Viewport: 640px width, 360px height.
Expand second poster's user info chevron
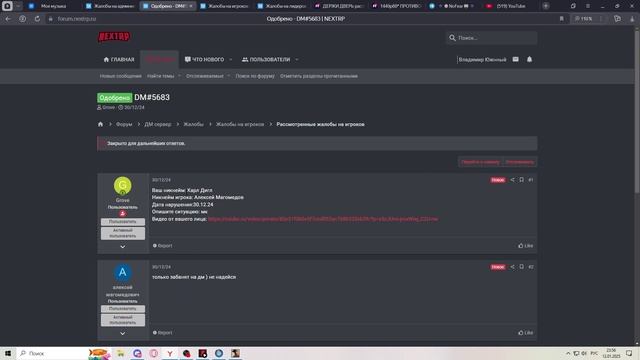(x=122, y=333)
